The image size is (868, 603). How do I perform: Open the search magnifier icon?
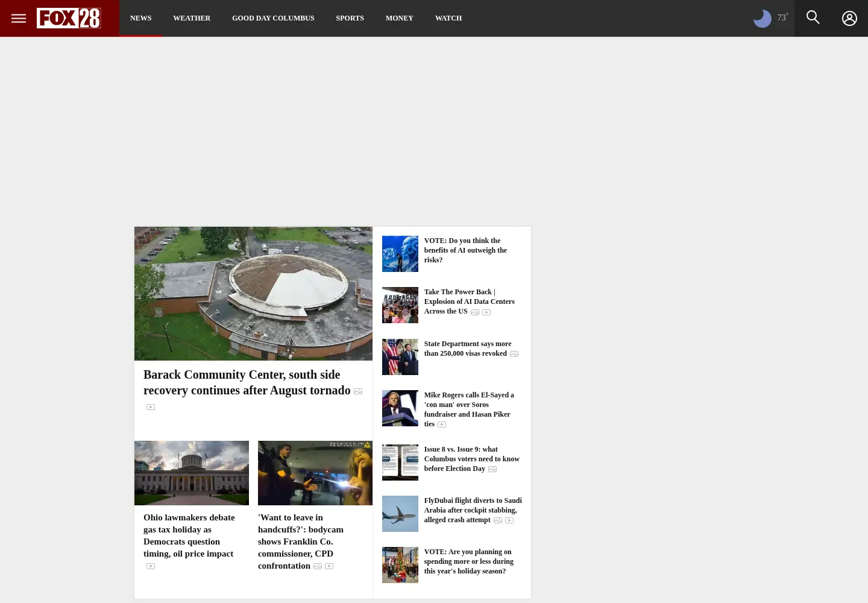pyautogui.click(x=813, y=17)
